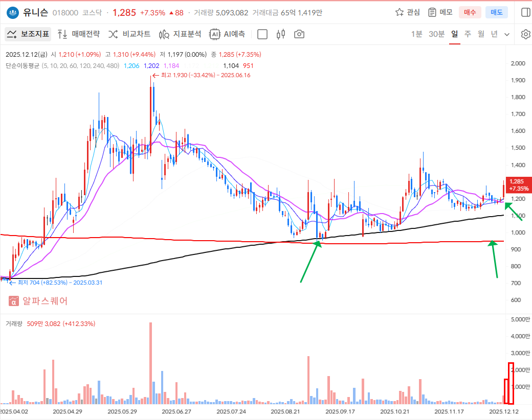Switch to the 30분 timeframe tab
This screenshot has height=420, width=532.
point(436,34)
